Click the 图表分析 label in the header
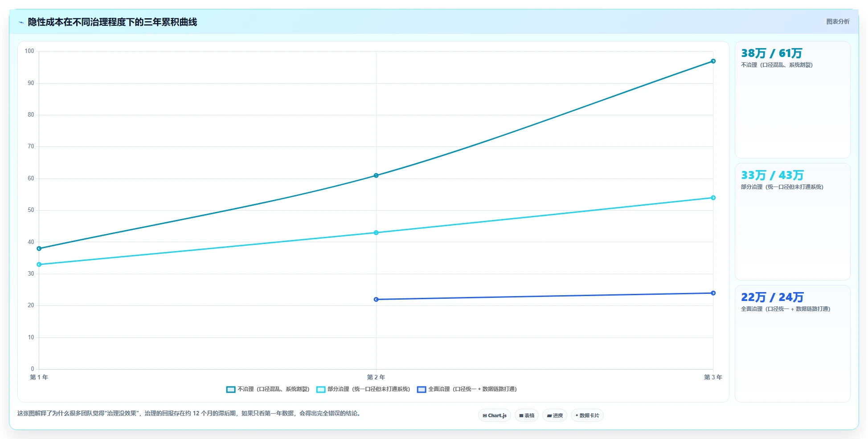The height and width of the screenshot is (439, 868). (x=838, y=21)
